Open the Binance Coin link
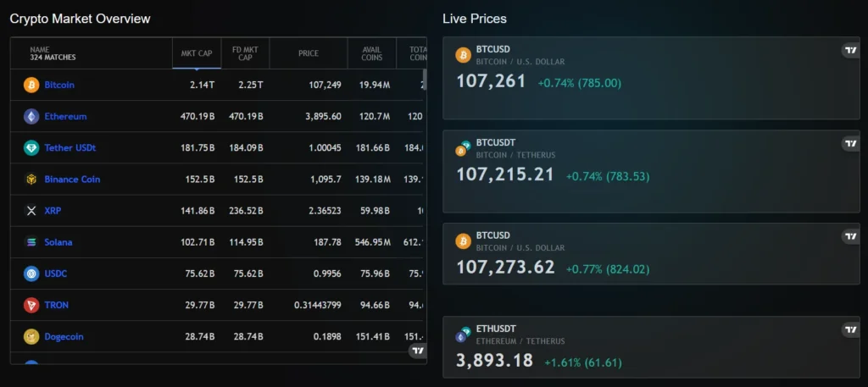The width and height of the screenshot is (868, 387). coord(73,180)
